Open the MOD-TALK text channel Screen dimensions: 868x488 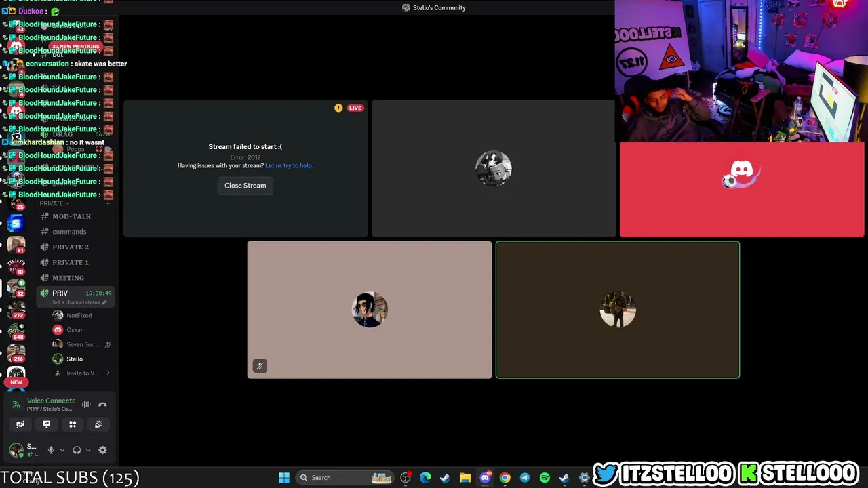click(x=75, y=216)
